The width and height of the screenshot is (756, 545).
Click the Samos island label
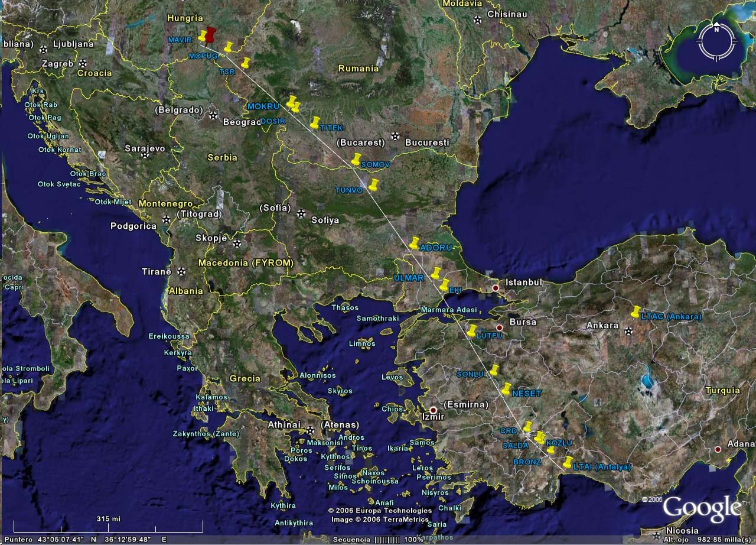[x=422, y=442]
